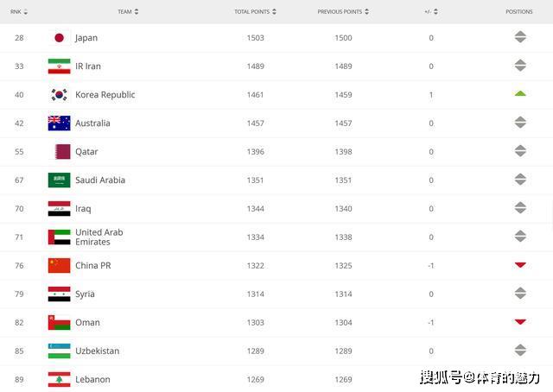553x392 pixels.
Task: Sort by the +/- column header
Action: (430, 12)
